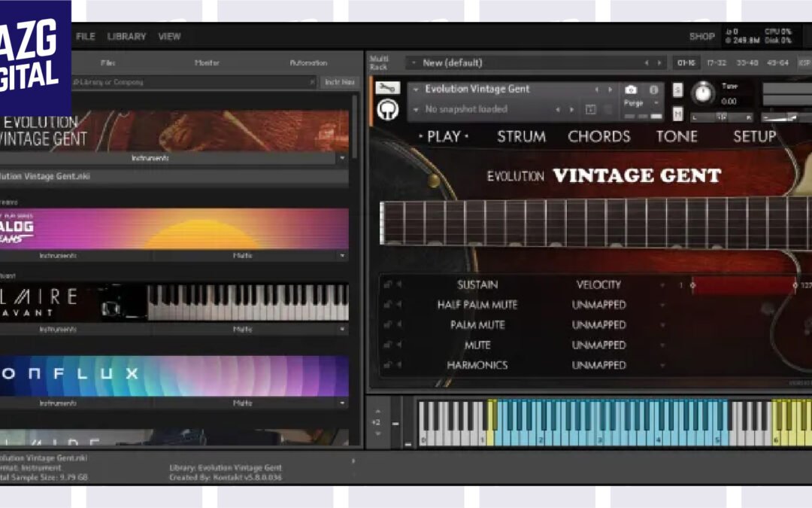
Task: Open the HARMONICS Unmapped dropdown
Action: [662, 366]
